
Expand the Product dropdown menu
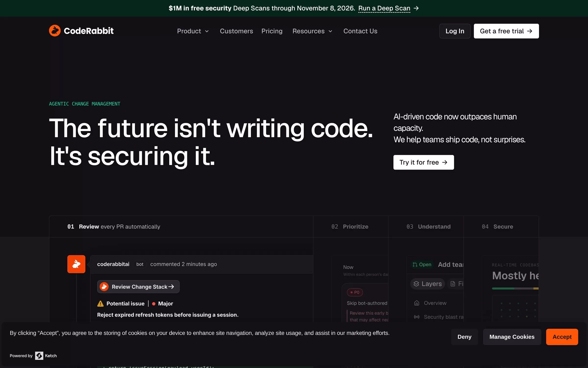tap(193, 31)
